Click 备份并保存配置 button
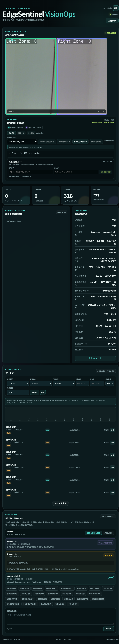This screenshot has width=119, height=644. 105,172
